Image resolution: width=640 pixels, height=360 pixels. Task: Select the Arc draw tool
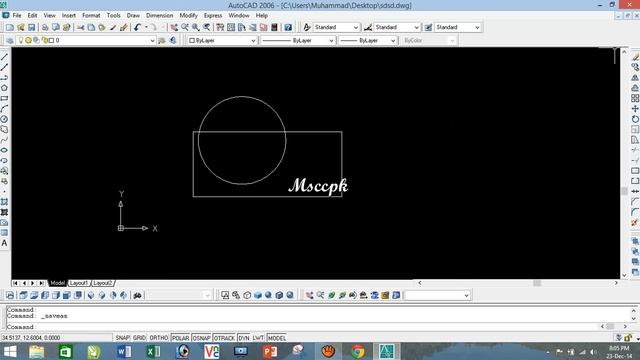pos(4,109)
